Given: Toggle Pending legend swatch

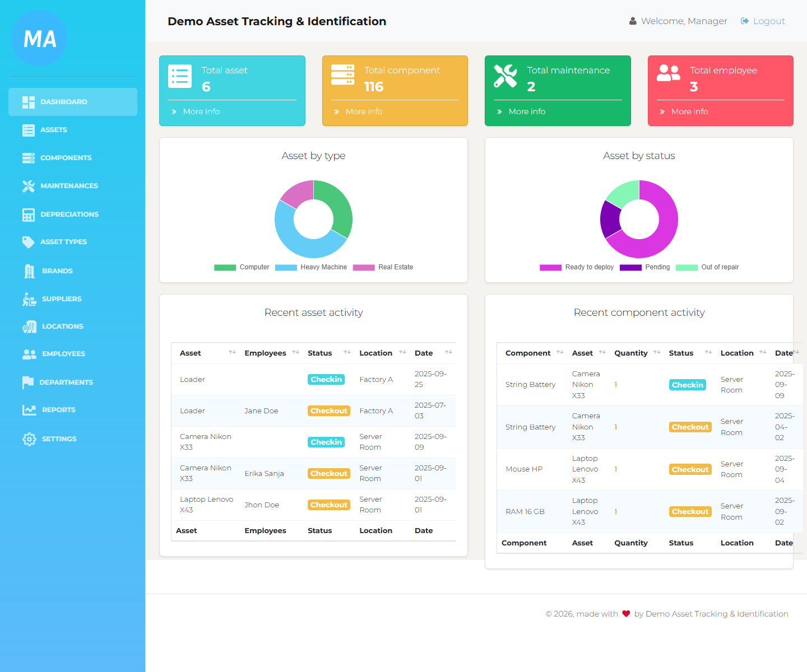Looking at the screenshot, I should pyautogui.click(x=630, y=268).
